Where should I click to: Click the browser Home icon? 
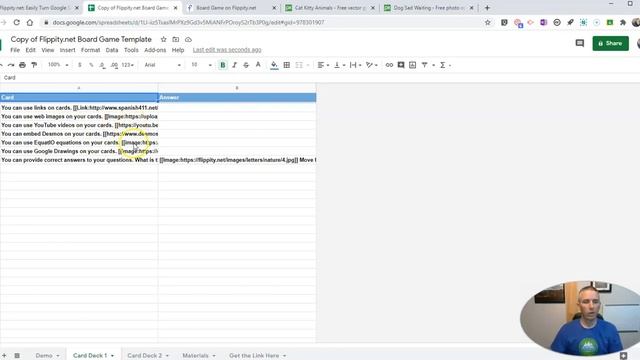point(30,22)
